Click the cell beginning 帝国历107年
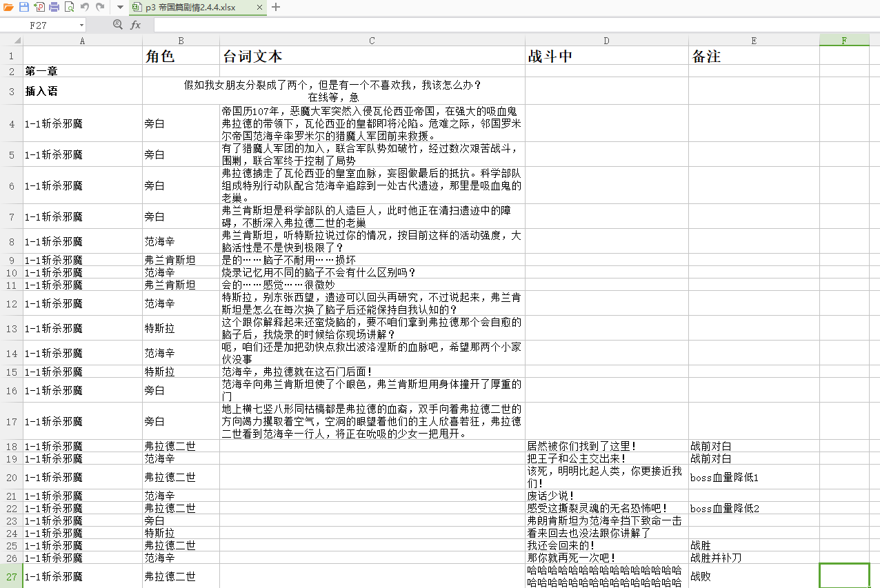The image size is (880, 588). pyautogui.click(x=372, y=123)
